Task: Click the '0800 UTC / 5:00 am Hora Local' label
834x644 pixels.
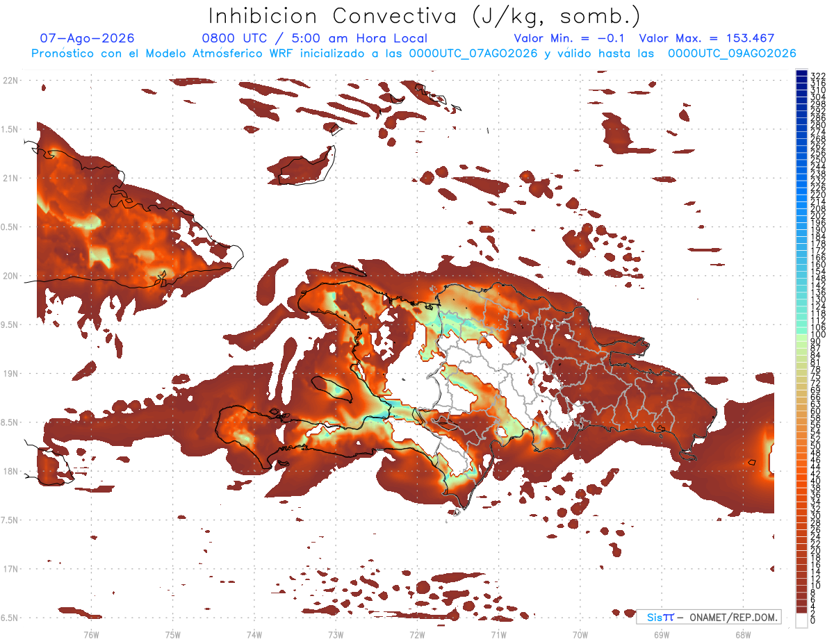Action: [314, 38]
